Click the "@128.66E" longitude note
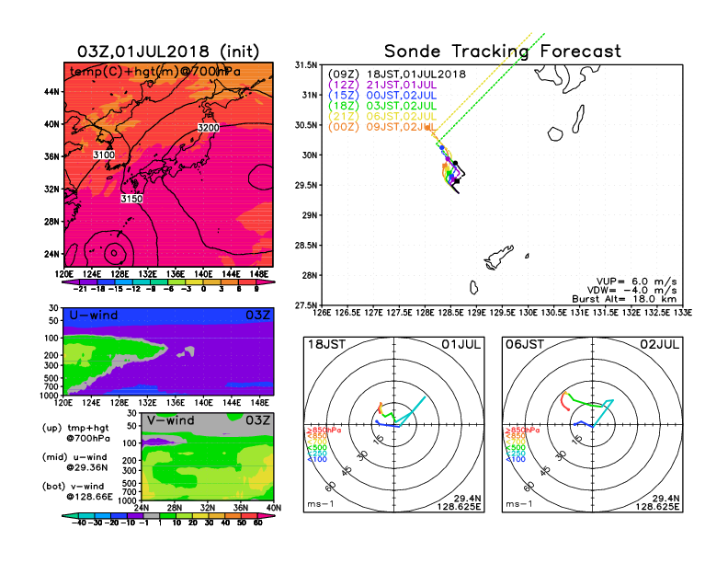This screenshot has height=563, width=728. pyautogui.click(x=89, y=497)
